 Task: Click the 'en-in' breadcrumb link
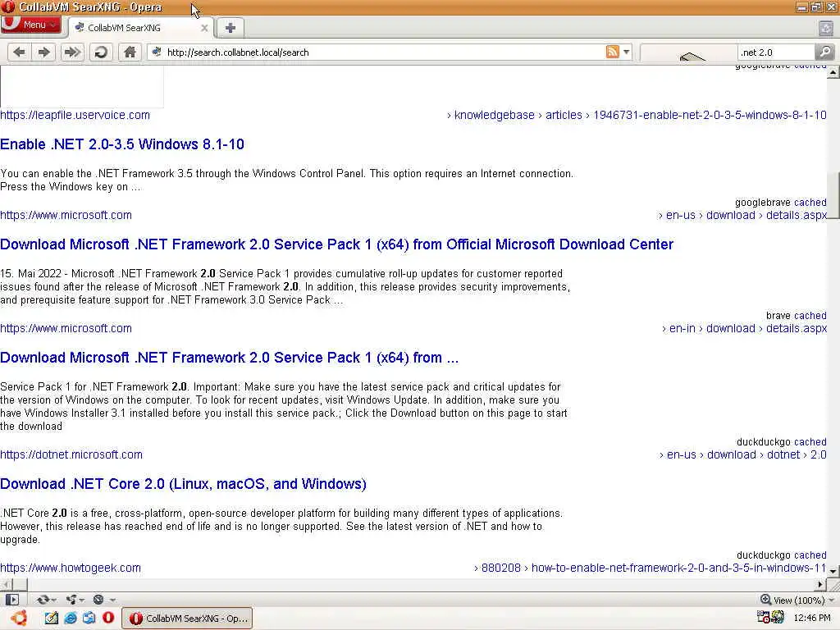point(682,328)
